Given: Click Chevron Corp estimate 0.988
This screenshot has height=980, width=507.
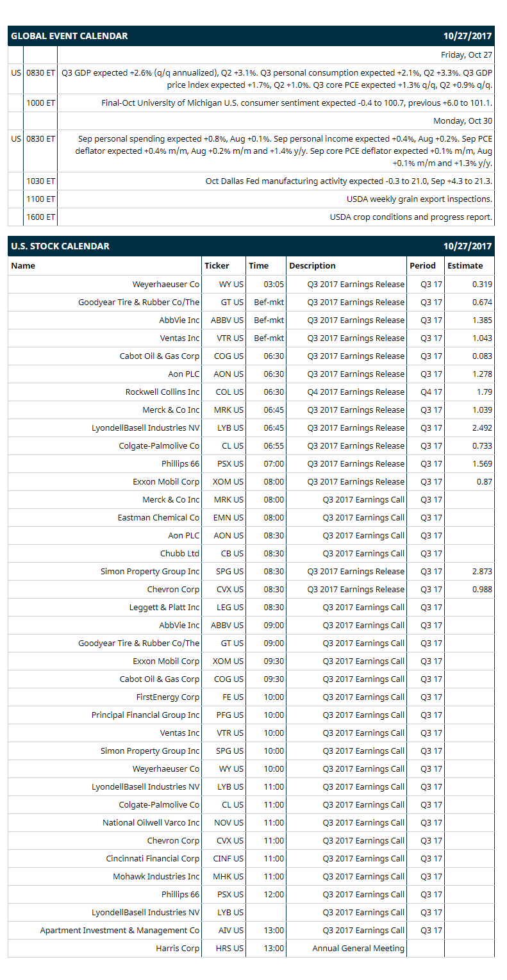Looking at the screenshot, I should [x=482, y=589].
